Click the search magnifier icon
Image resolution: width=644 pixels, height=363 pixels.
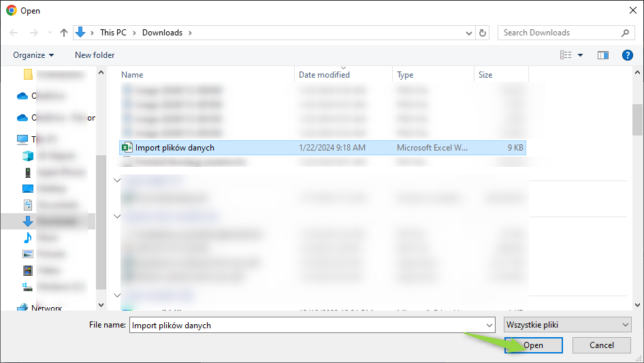click(x=626, y=33)
